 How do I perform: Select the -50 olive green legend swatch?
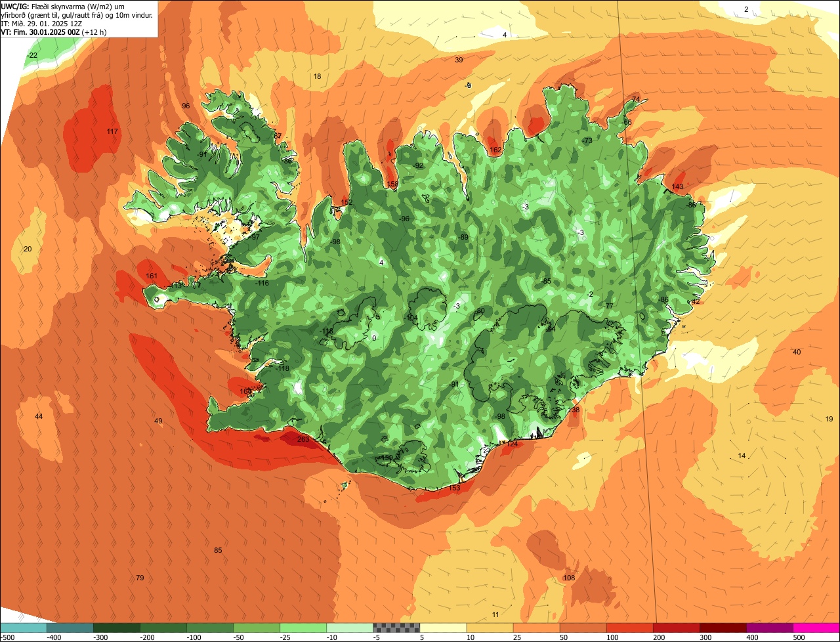click(x=256, y=628)
